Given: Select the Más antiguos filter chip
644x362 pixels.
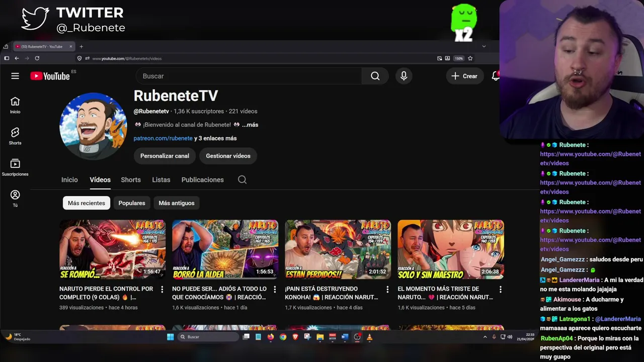Looking at the screenshot, I should [x=177, y=203].
